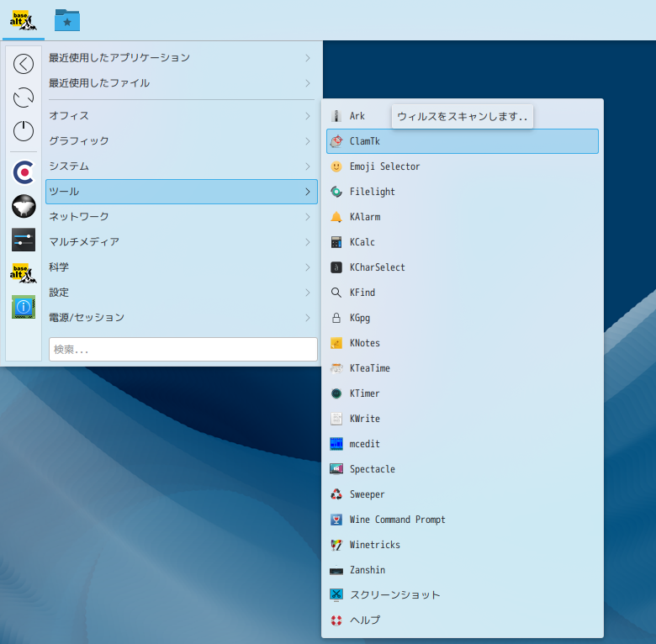Open Zanshin icon
This screenshot has height=644, width=656.
pyautogui.click(x=336, y=570)
